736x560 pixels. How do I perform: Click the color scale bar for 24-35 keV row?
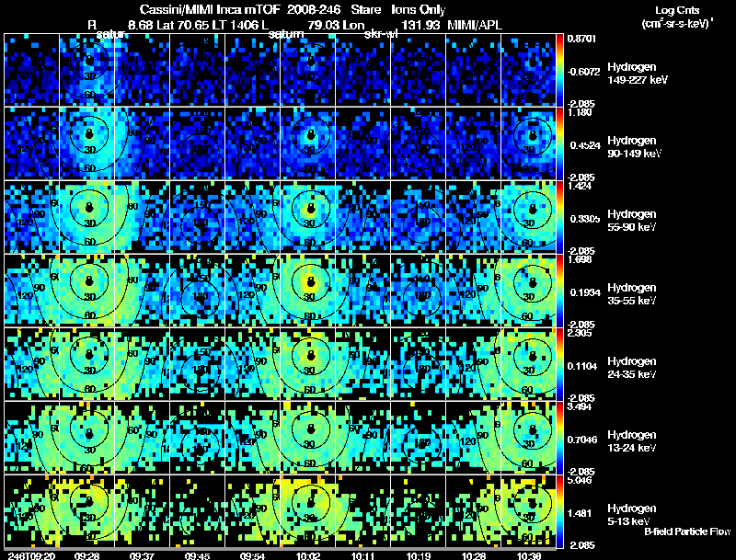[559, 364]
